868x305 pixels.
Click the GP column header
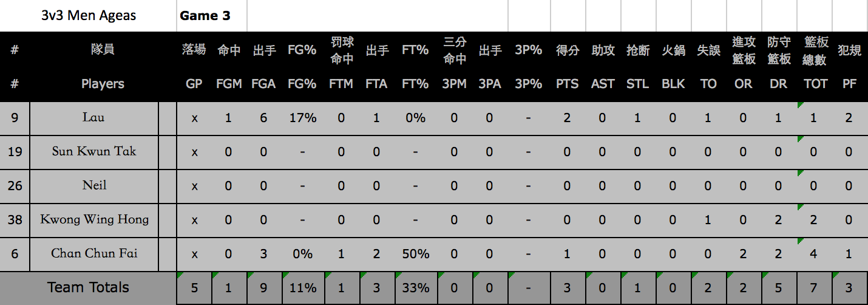coord(194,84)
